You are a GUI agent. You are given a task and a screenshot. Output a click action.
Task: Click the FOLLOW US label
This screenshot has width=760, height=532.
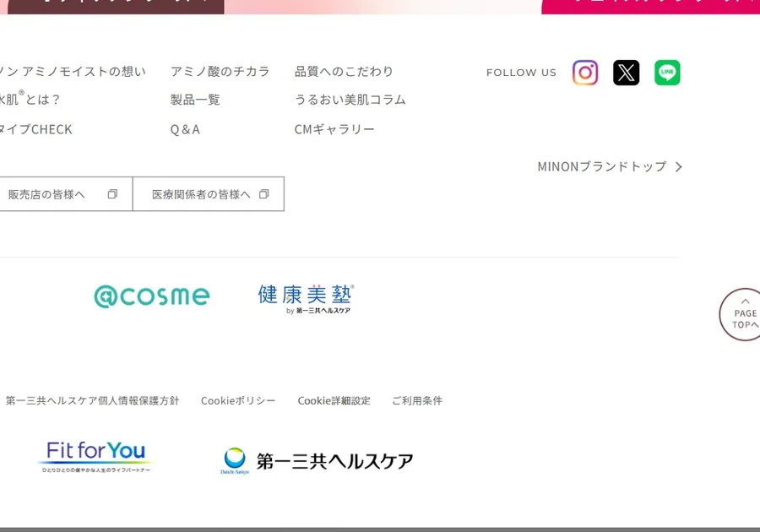tap(521, 73)
